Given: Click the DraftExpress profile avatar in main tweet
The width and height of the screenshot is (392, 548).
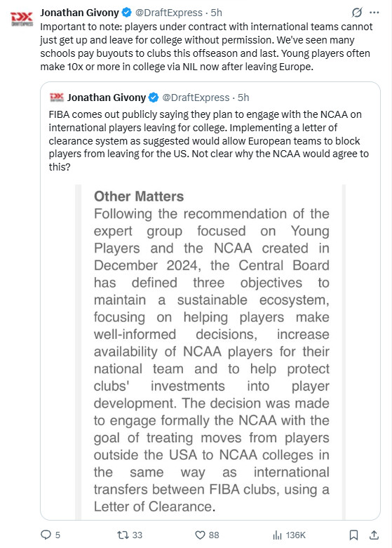Looking at the screenshot, I should point(22,18).
